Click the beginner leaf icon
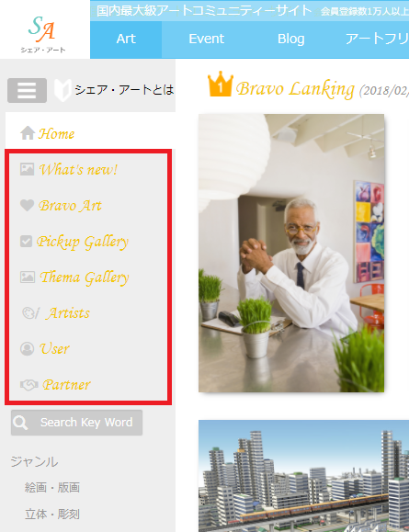The image size is (409, 532). point(62,90)
